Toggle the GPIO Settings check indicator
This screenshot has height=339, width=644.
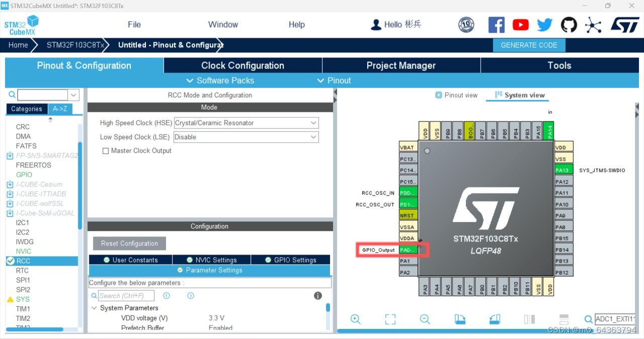click(268, 259)
